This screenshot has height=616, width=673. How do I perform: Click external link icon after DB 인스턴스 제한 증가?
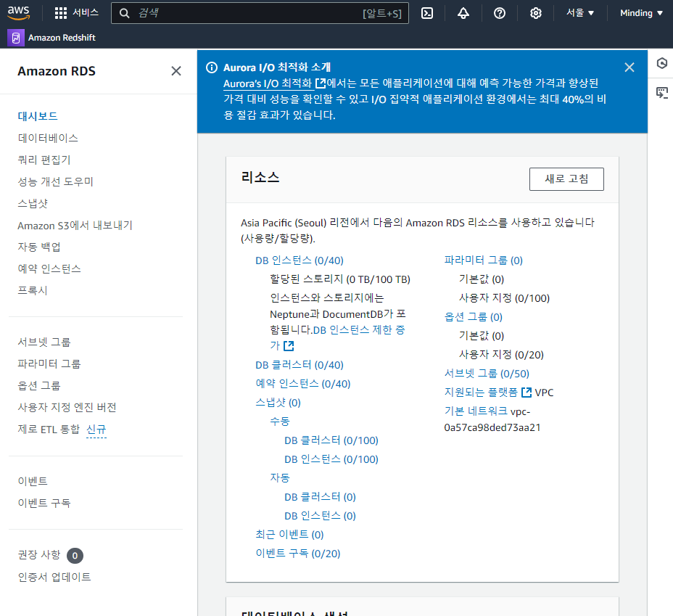(x=289, y=345)
